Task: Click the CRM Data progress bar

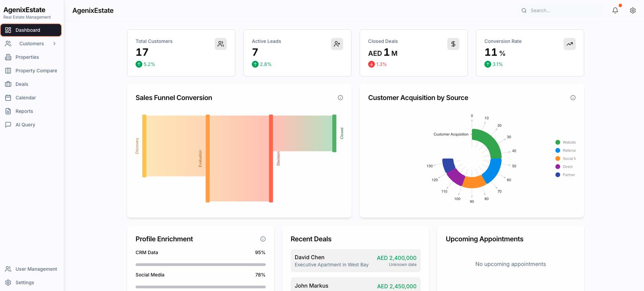Action: click(200, 265)
